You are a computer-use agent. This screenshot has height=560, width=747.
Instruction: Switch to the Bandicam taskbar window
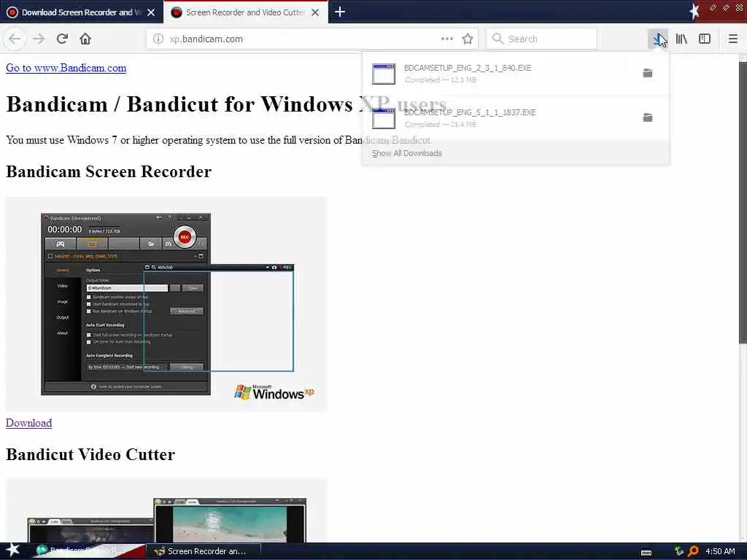pos(90,551)
